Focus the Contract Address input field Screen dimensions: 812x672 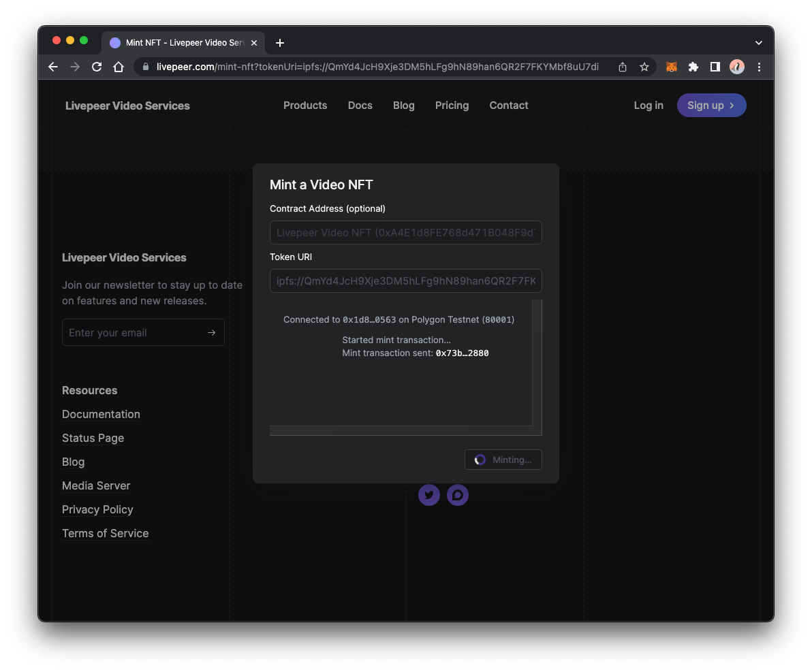pyautogui.click(x=406, y=232)
